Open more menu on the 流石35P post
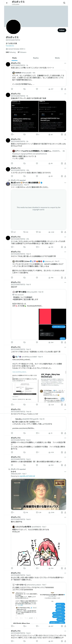Viewport: 72px width, 644px height. 65,283
